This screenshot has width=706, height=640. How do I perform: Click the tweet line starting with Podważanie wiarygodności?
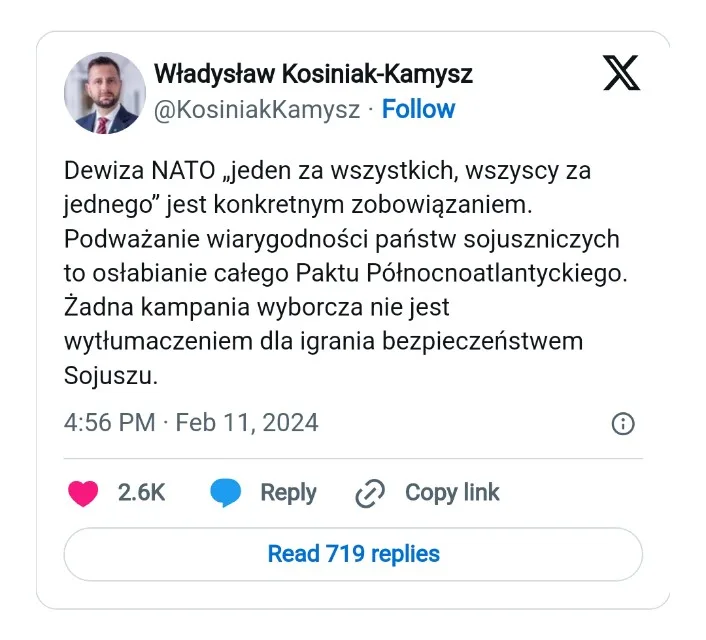pyautogui.click(x=341, y=239)
